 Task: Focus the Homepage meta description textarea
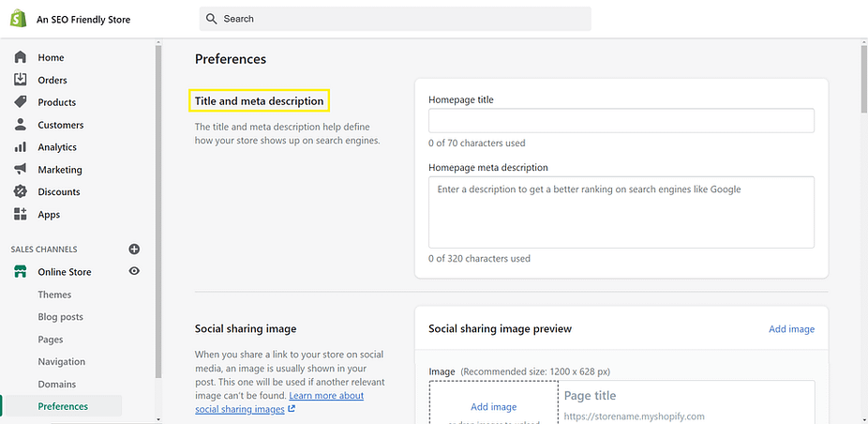621,212
